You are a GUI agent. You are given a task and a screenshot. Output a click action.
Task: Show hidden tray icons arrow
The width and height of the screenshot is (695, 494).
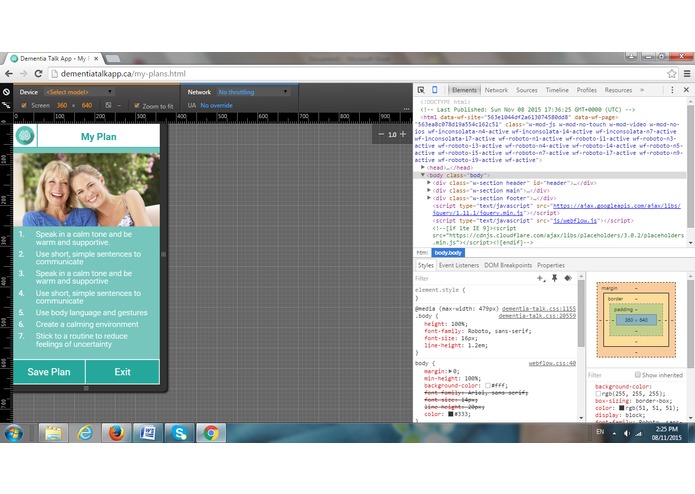point(614,434)
